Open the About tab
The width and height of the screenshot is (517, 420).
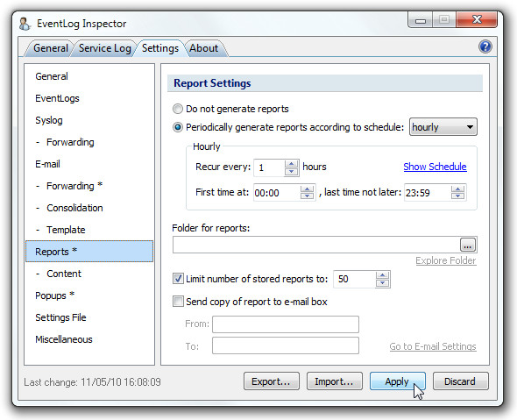point(204,48)
